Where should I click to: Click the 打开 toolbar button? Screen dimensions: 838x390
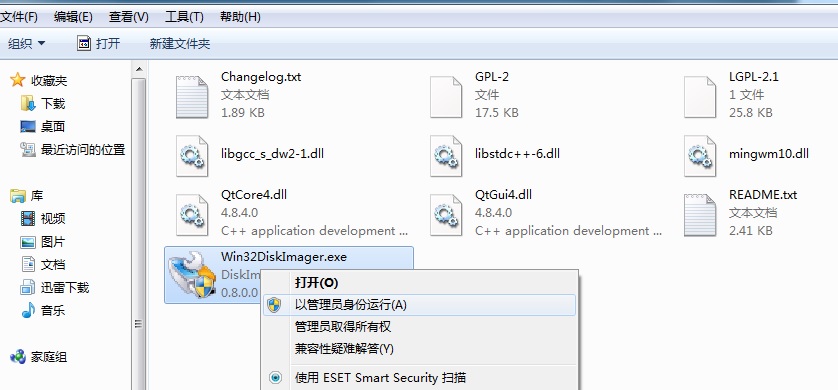pyautogui.click(x=98, y=43)
